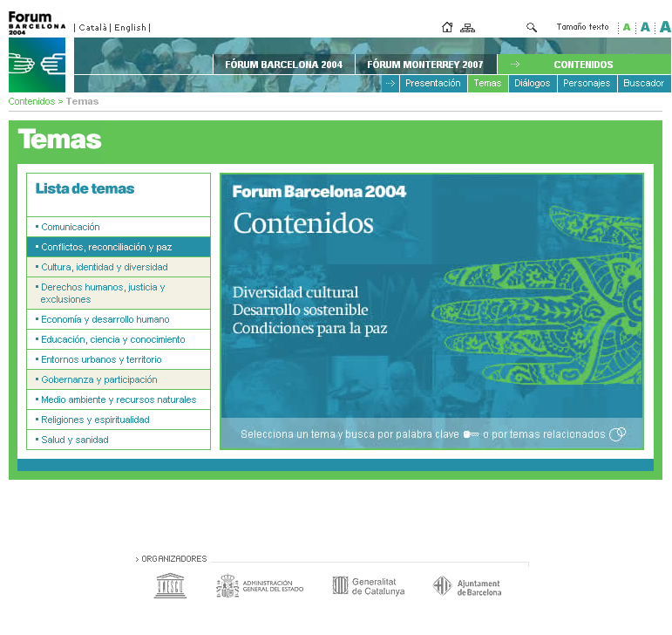Open the Generalitat de Catalunya logo
This screenshot has height=635, width=672.
[x=369, y=586]
